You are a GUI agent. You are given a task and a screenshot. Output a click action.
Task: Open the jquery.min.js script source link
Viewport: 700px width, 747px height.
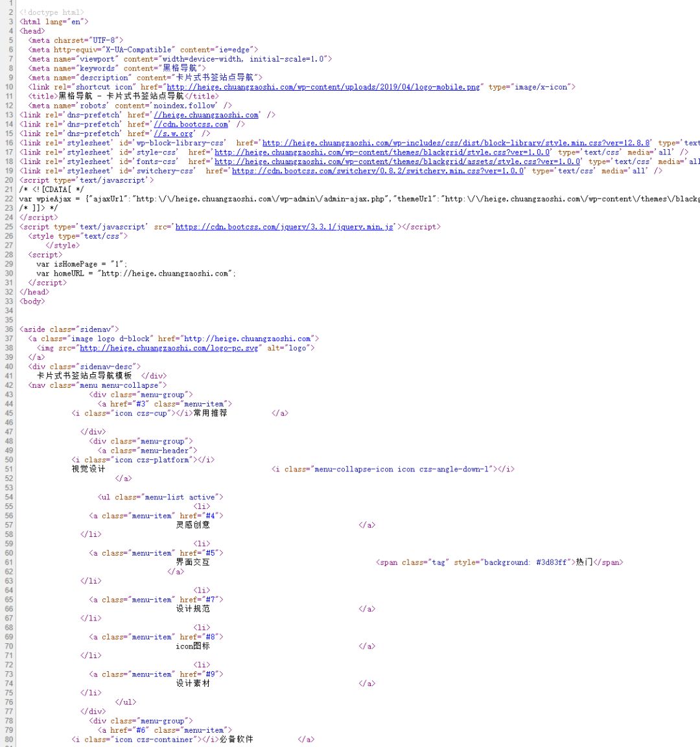(285, 227)
